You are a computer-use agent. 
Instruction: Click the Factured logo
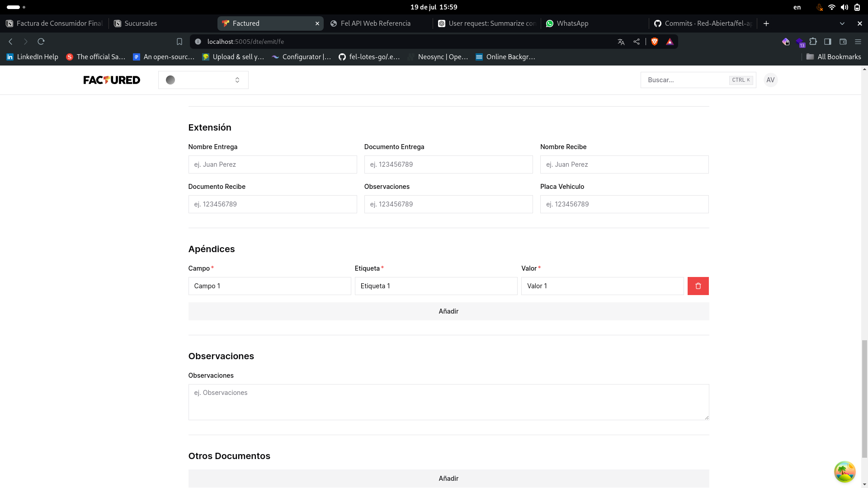(112, 80)
